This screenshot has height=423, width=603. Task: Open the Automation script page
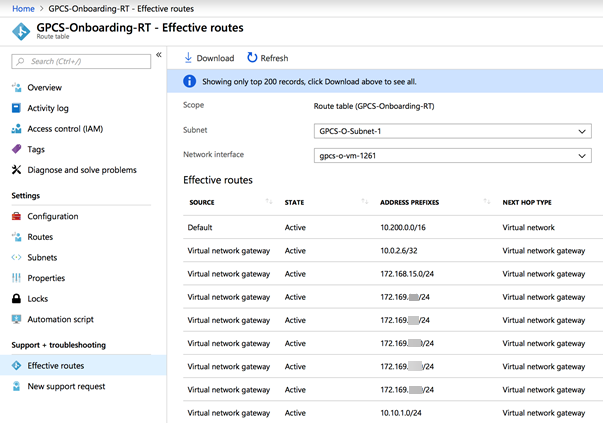[60, 319]
